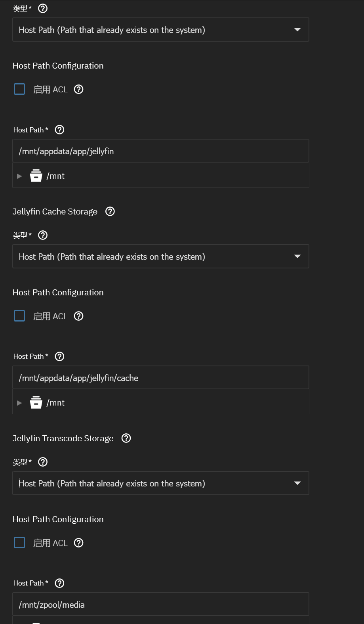Open help for Jellyfin Cache Storage
364x624 pixels.
110,211
